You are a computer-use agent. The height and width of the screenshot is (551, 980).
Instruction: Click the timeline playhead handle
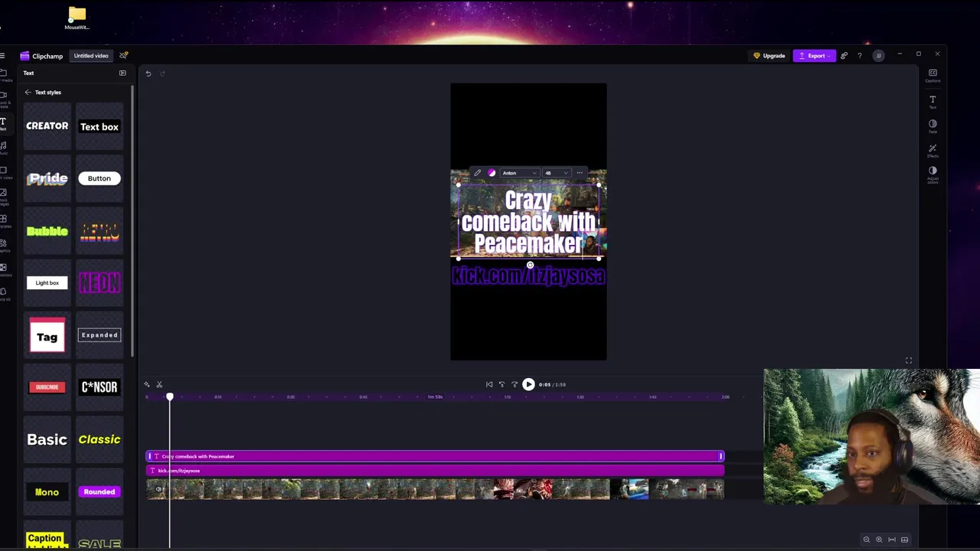click(x=170, y=396)
